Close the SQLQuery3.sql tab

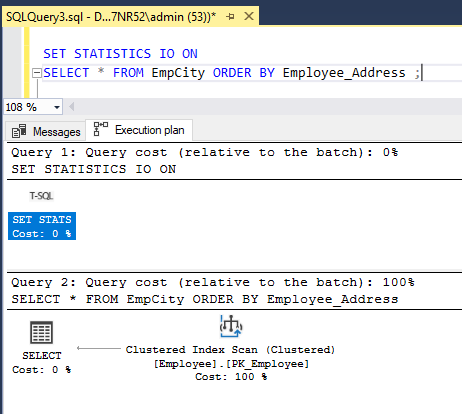[x=249, y=16]
